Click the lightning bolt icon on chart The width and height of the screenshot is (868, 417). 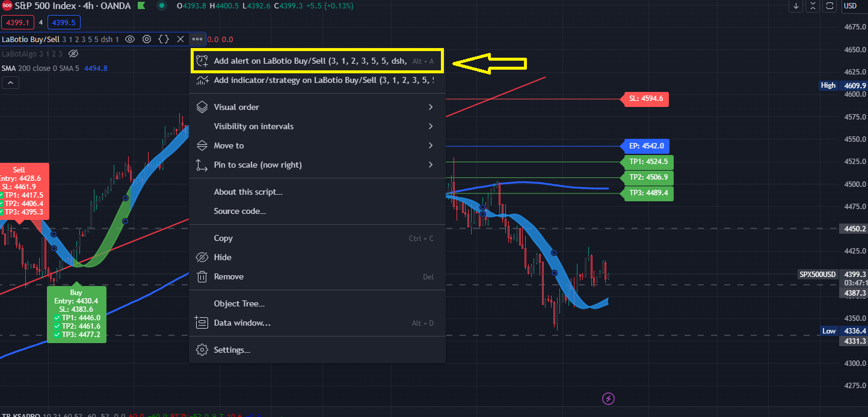[609, 398]
